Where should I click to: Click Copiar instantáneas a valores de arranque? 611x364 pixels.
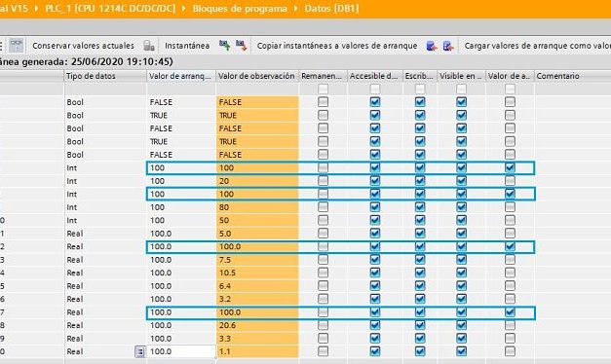click(337, 46)
